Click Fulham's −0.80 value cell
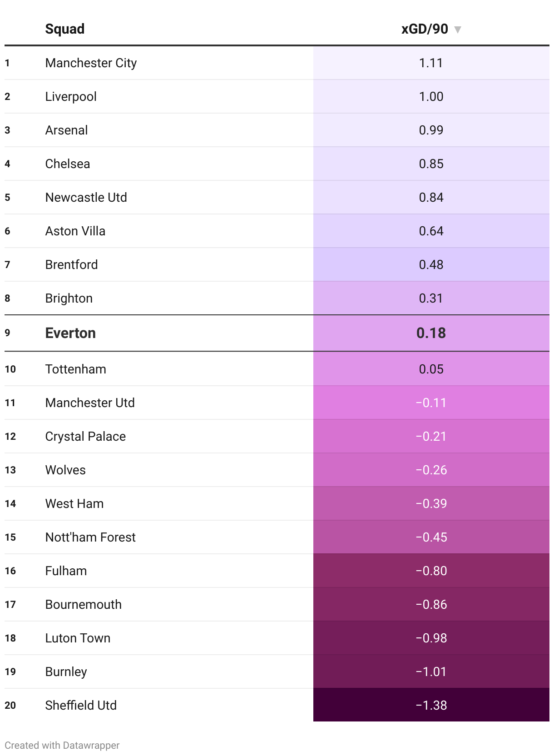This screenshot has height=756, width=554. (x=431, y=571)
